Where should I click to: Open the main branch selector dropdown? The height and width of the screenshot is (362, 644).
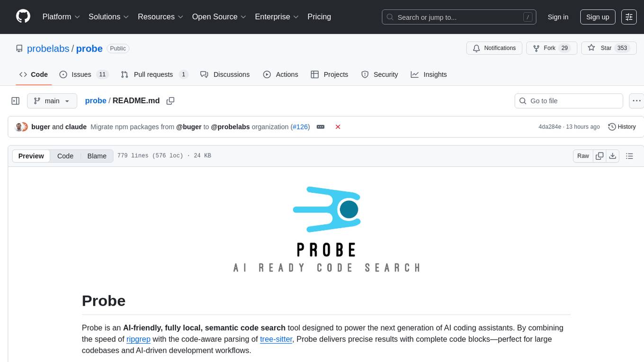point(52,101)
